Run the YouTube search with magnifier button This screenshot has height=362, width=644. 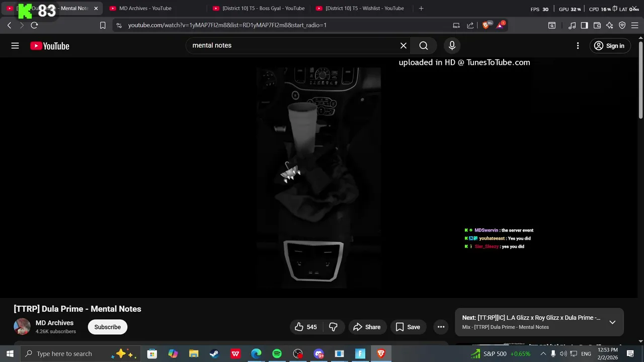point(424,46)
